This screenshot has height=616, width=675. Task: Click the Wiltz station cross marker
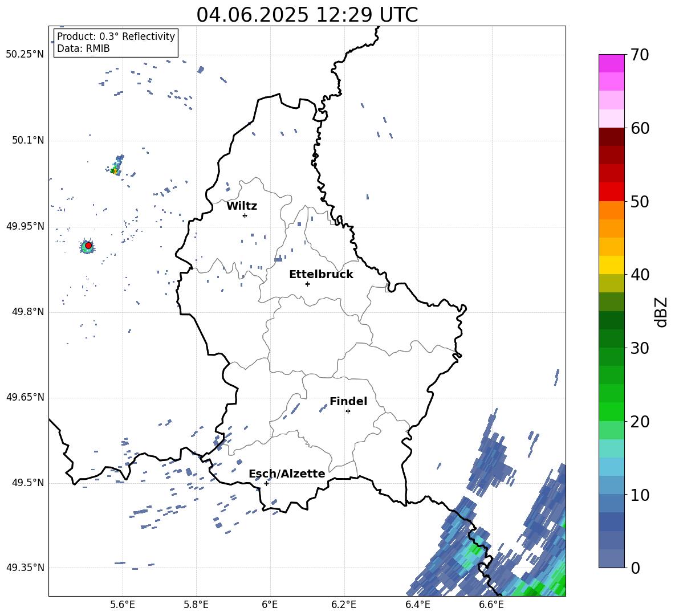pos(245,215)
